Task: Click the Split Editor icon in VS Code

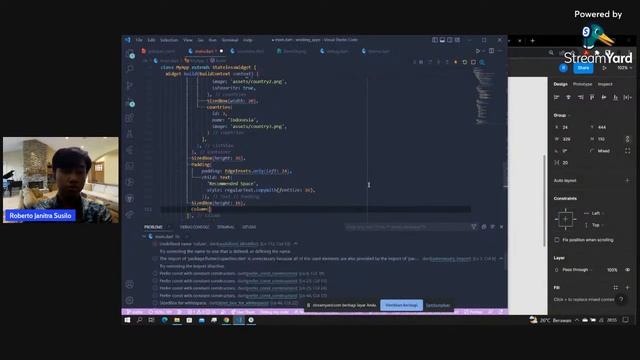Action: (x=491, y=51)
